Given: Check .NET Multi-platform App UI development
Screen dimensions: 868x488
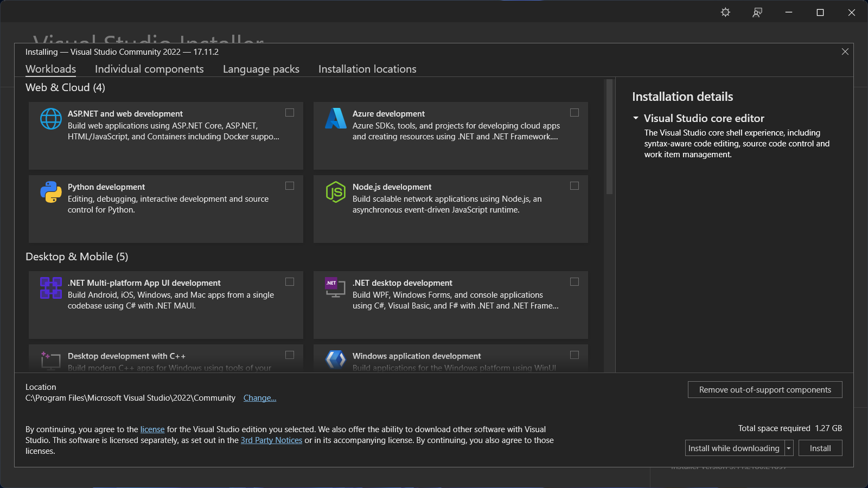Looking at the screenshot, I should [x=290, y=282].
